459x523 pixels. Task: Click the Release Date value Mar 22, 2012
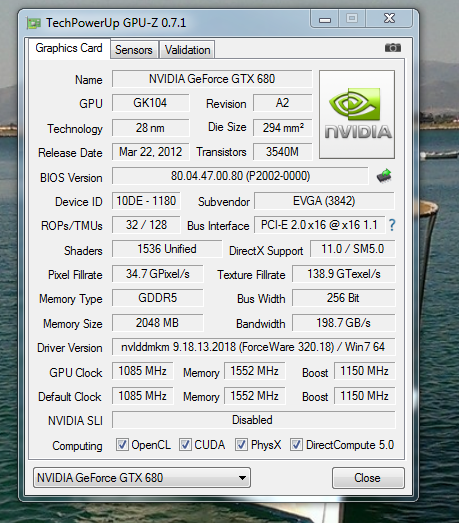point(150,152)
